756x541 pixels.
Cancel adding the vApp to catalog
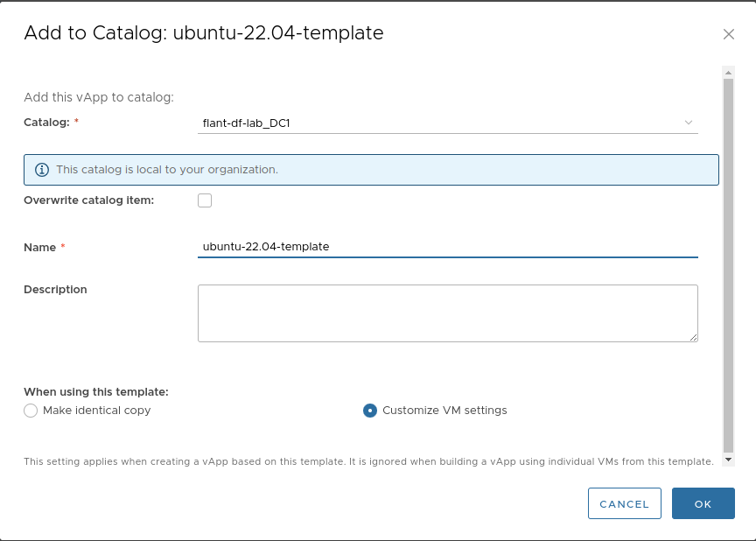click(625, 504)
